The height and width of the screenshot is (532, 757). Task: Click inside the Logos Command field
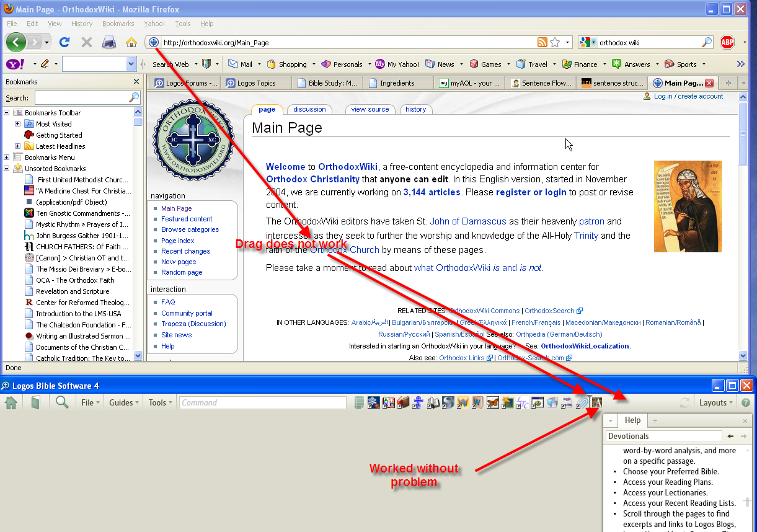[260, 402]
